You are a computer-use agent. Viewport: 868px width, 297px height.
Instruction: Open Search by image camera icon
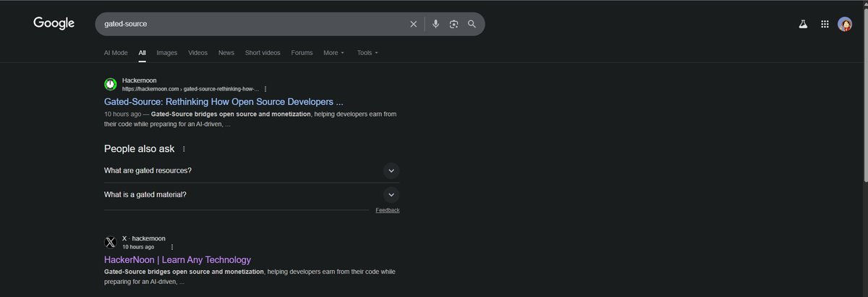pyautogui.click(x=454, y=24)
